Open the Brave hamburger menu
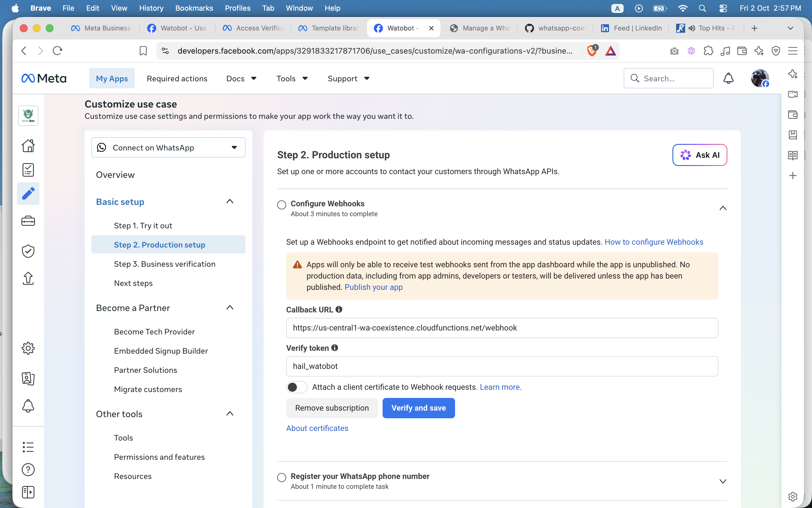Viewport: 812px width, 508px height. click(793, 51)
